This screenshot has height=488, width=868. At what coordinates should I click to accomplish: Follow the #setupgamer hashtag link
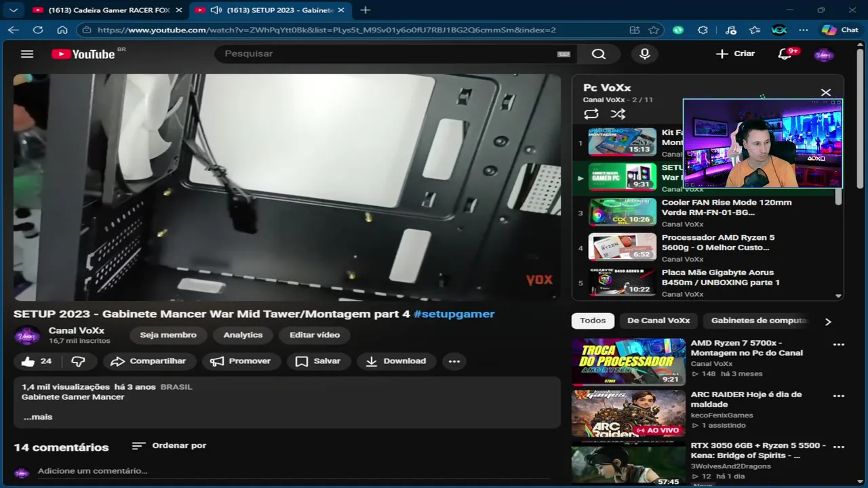coord(454,314)
